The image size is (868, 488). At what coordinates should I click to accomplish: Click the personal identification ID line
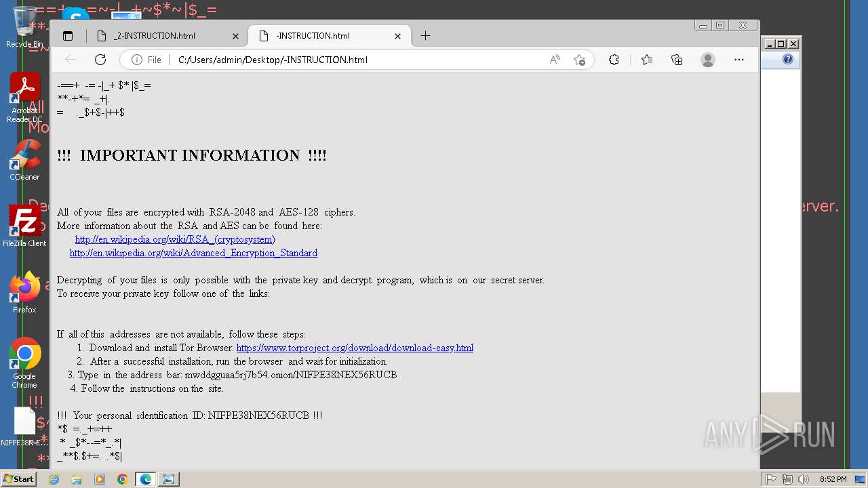[x=190, y=415]
